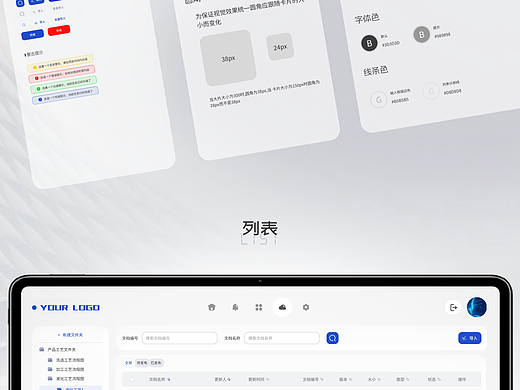Open the home icon in top navigation
This screenshot has height=390, width=520.
click(211, 307)
